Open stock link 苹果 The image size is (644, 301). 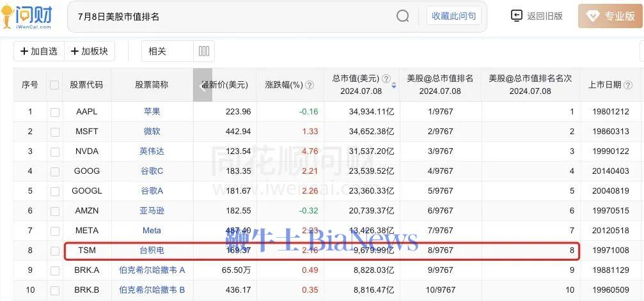click(152, 111)
